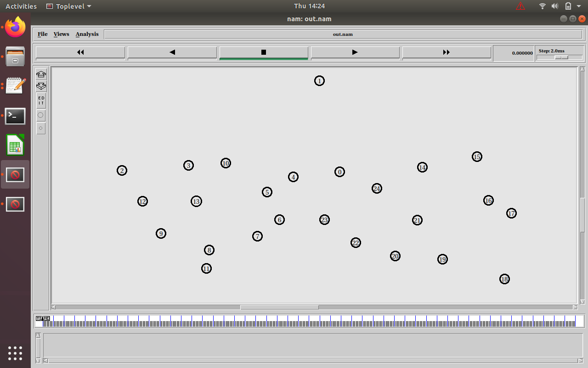588x368 pixels.
Task: Click node 23 in the topology
Action: coord(324,220)
